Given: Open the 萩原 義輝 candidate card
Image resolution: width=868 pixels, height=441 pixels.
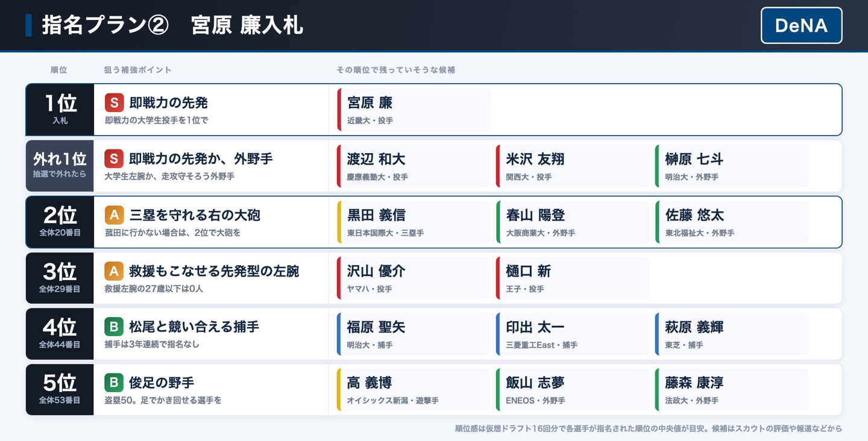Looking at the screenshot, I should pyautogui.click(x=732, y=334).
